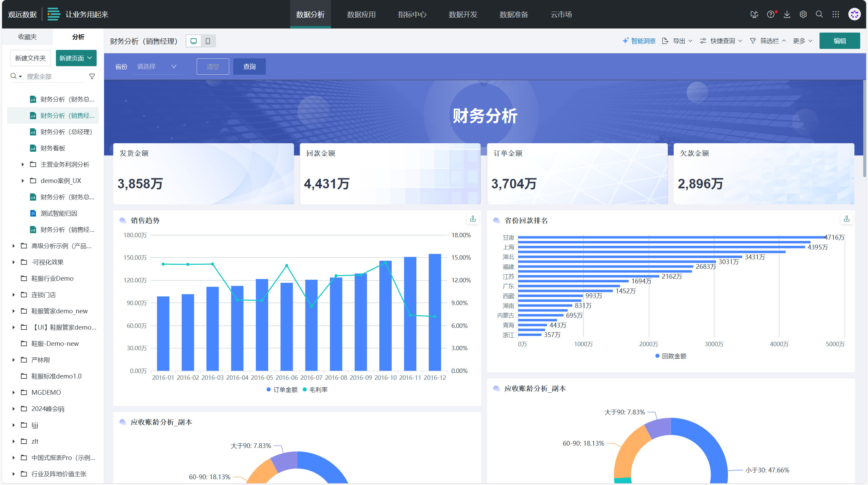The height and width of the screenshot is (485, 868).
Task: Toggle the 毛利率 legend color dot
Action: [x=304, y=390]
